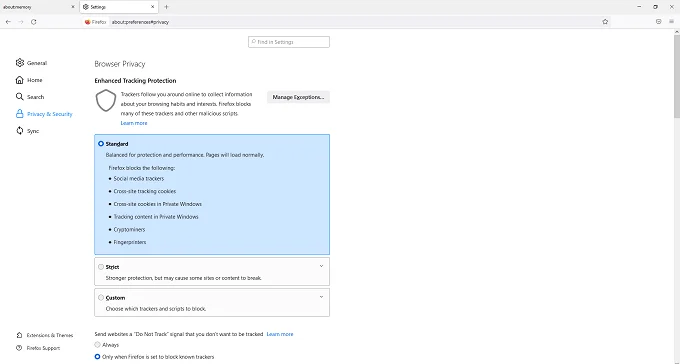Open the Firefox Support link

point(43,348)
